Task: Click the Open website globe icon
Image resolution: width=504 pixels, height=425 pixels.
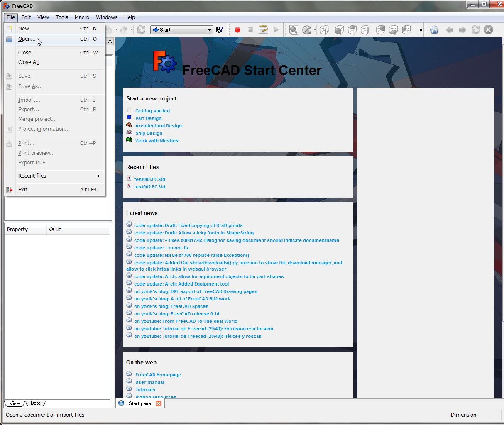Action: pyautogui.click(x=434, y=30)
